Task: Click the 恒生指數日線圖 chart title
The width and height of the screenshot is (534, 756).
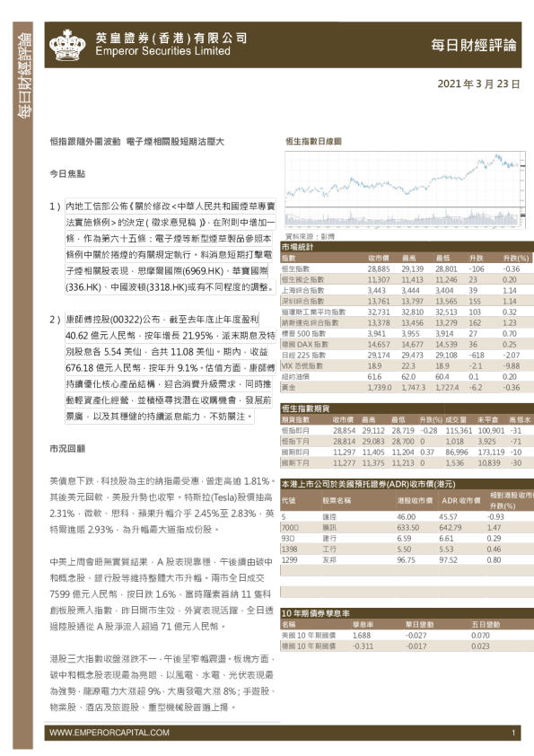Action: [313, 141]
